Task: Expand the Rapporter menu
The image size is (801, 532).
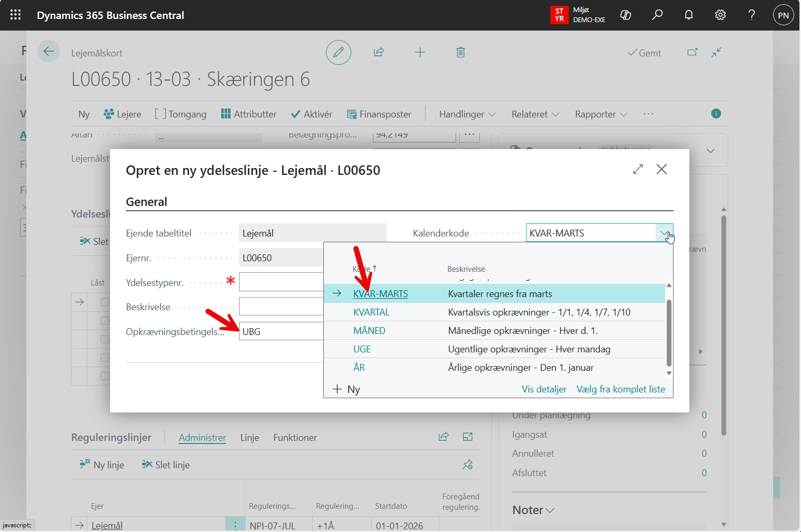Action: (601, 114)
